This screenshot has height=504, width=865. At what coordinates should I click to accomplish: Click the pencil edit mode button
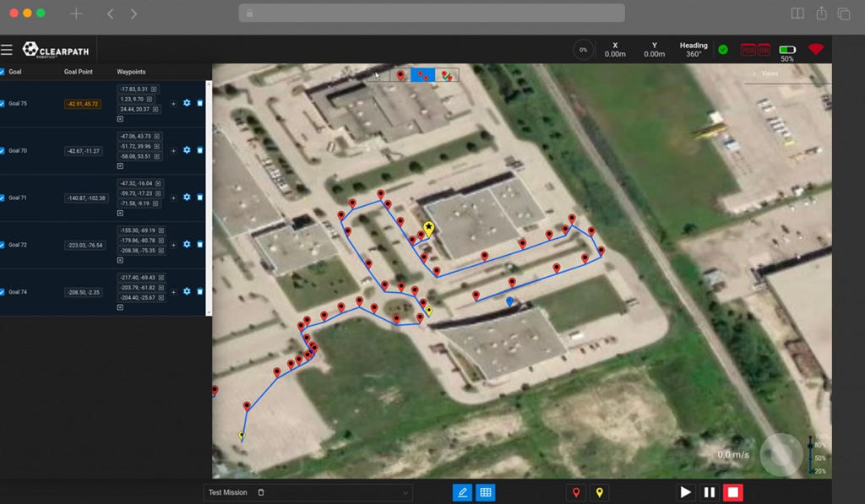pos(462,492)
